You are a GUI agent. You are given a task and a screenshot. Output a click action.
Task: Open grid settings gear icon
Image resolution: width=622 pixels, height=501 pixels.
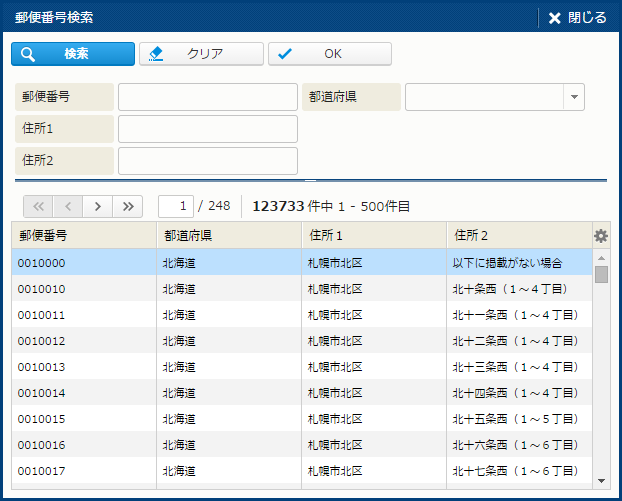pos(601,236)
